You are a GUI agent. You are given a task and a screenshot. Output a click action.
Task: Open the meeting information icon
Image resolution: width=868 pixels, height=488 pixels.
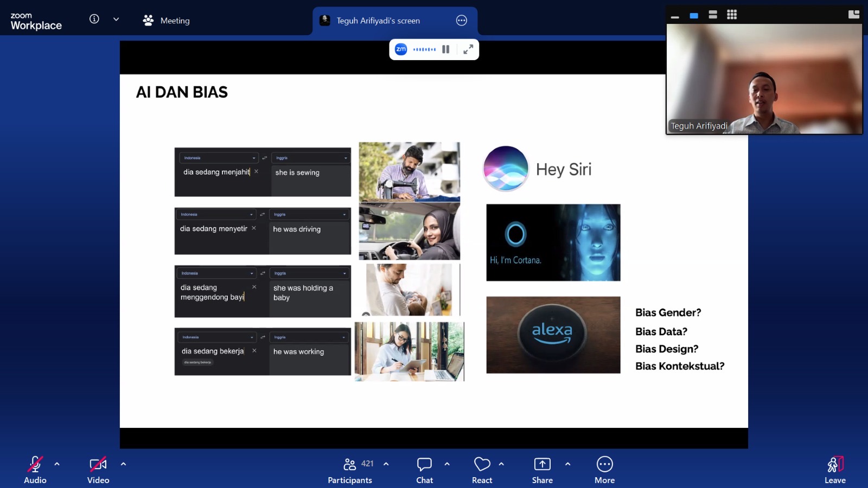point(94,19)
